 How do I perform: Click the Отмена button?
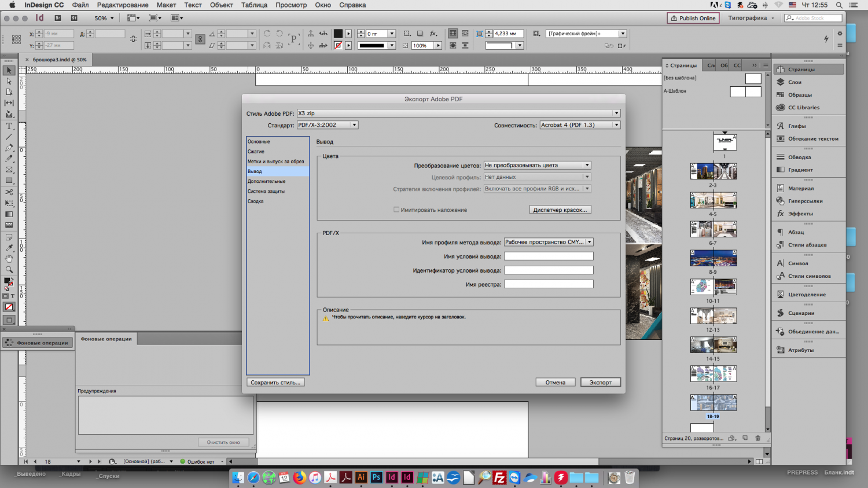pos(555,382)
